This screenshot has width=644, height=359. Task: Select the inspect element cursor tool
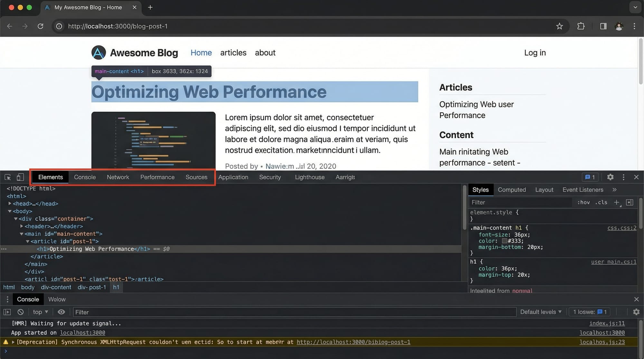pos(7,177)
